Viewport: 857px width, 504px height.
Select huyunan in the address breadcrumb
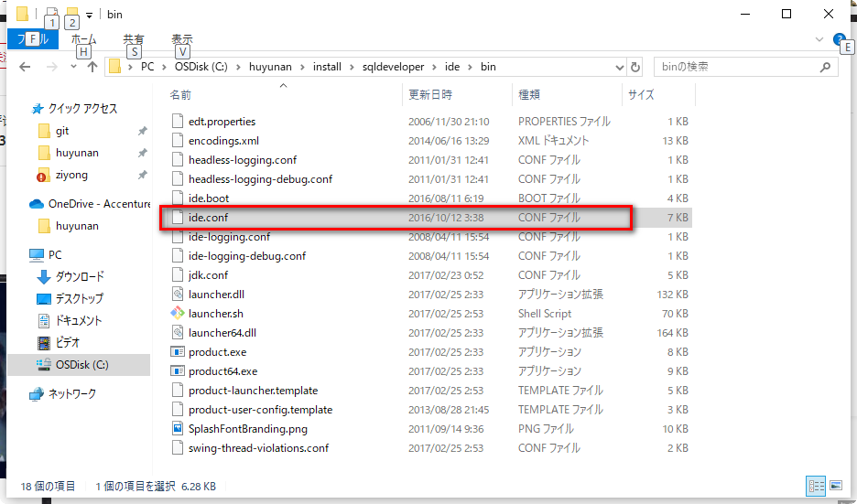tap(270, 67)
